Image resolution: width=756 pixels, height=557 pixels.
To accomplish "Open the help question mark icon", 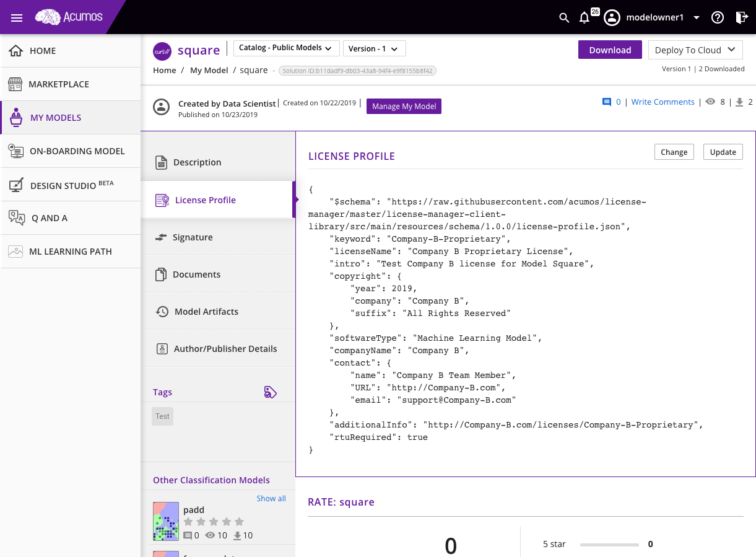I will pyautogui.click(x=718, y=17).
